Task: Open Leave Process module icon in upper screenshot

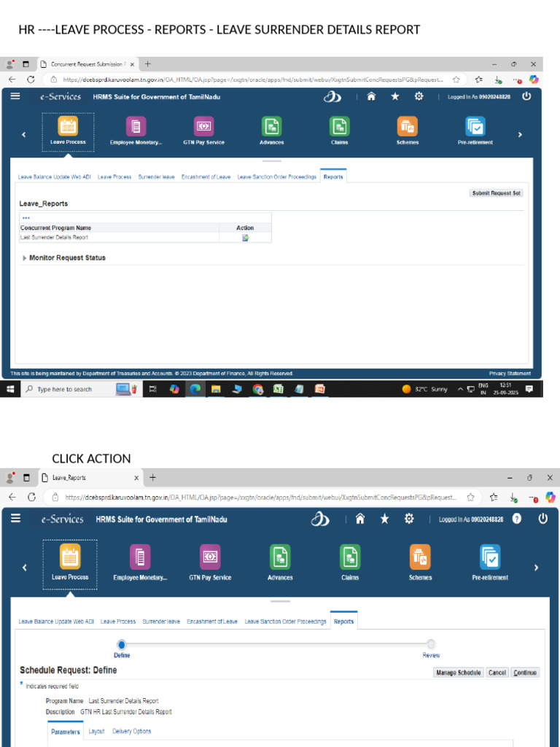Action: click(68, 125)
